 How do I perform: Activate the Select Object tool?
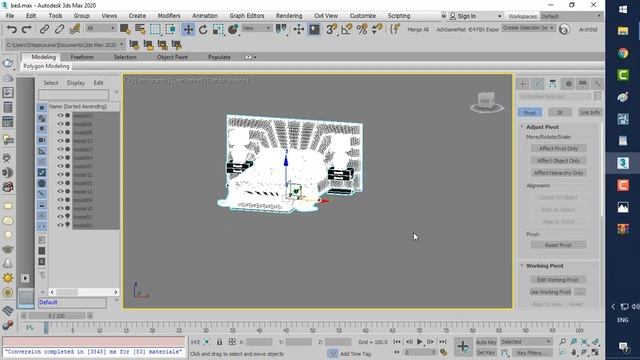(x=125, y=29)
